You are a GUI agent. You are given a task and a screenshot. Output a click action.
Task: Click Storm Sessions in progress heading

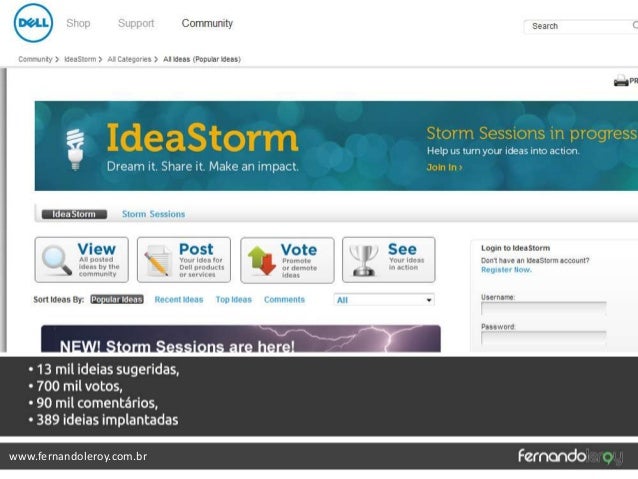point(531,133)
